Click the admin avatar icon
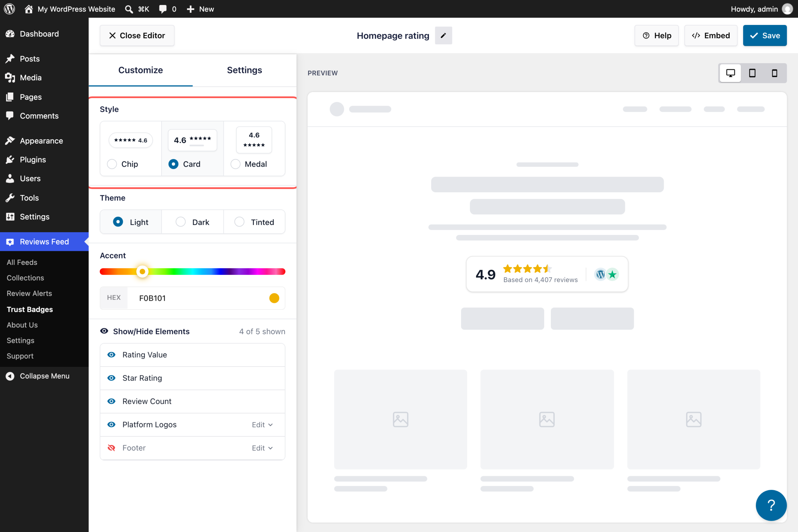Screen dimensions: 798x532 coord(787,9)
